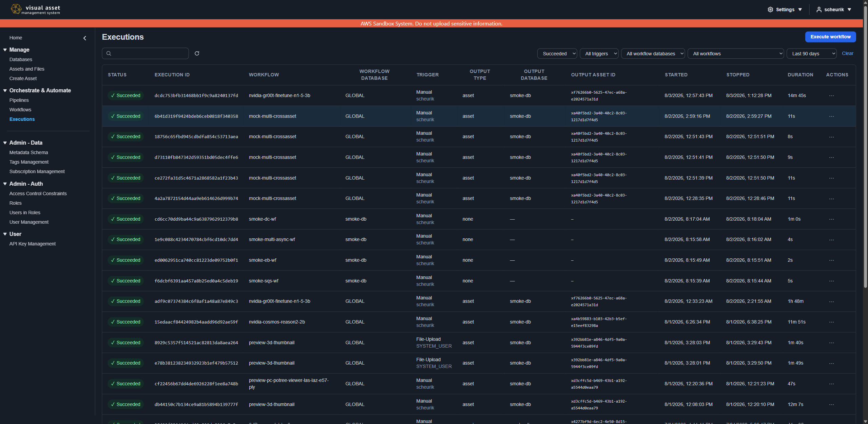Open actions menu for execution db44150c7b134ce9a81b5894b139777f

831,405
